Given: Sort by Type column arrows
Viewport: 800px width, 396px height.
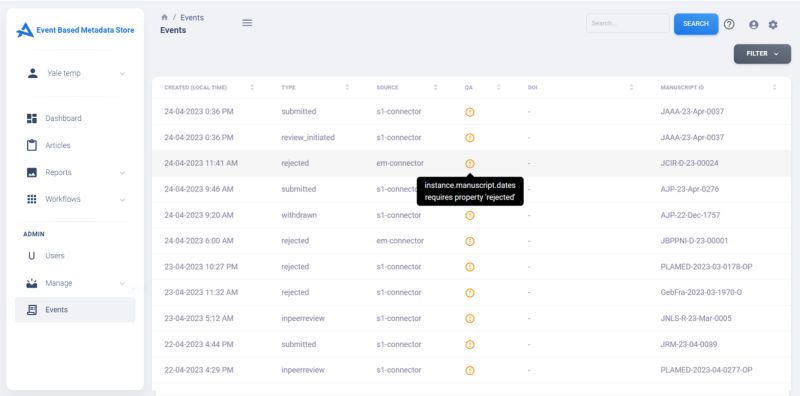Looking at the screenshot, I should [x=347, y=87].
